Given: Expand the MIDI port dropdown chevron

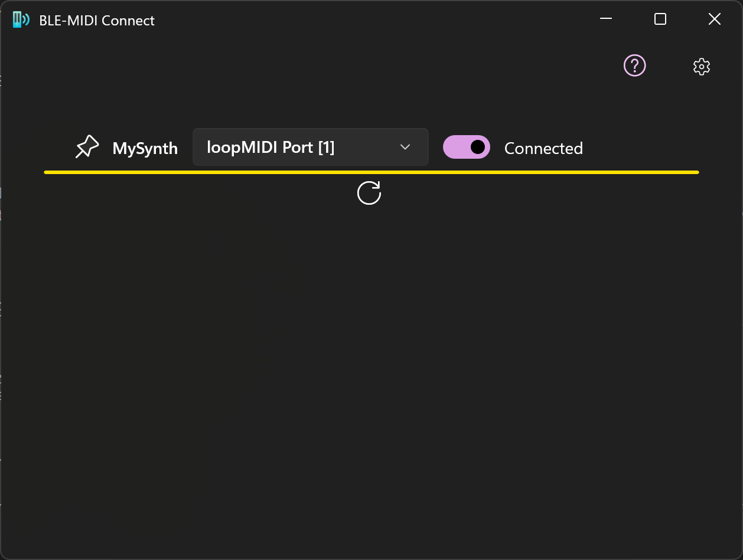Looking at the screenshot, I should [x=405, y=147].
